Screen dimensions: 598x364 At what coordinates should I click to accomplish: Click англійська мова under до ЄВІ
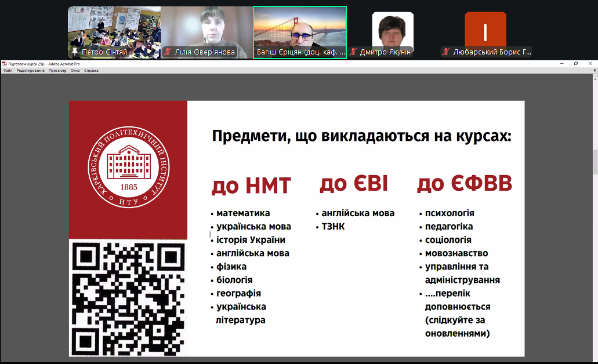click(x=358, y=213)
